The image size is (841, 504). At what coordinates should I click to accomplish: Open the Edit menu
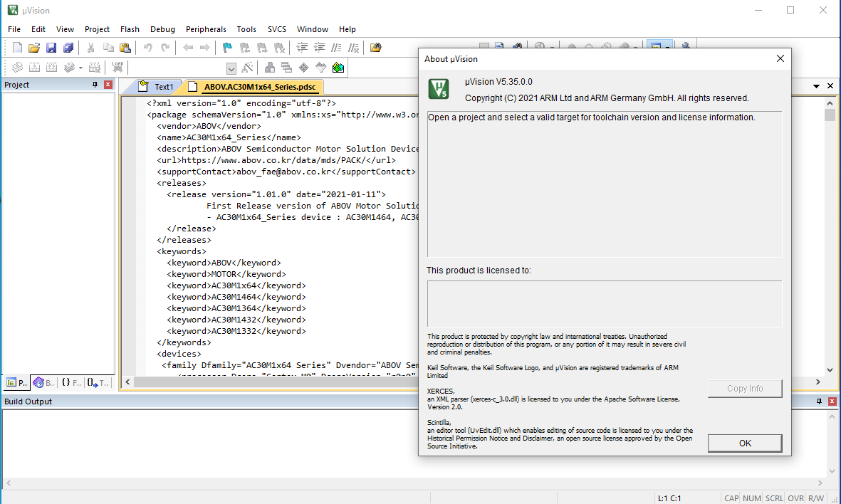[x=38, y=29]
